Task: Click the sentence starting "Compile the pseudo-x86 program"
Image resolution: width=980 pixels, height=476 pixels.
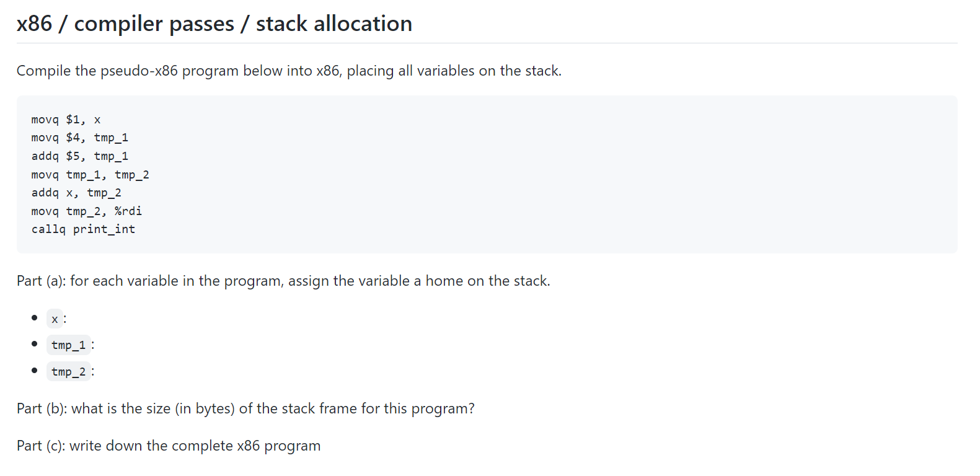Action: tap(289, 71)
